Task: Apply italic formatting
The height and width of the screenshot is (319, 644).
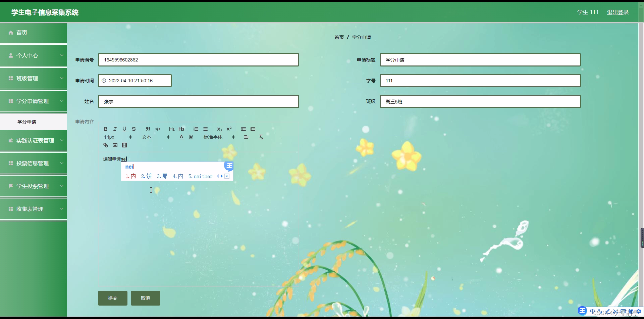Action: [115, 129]
